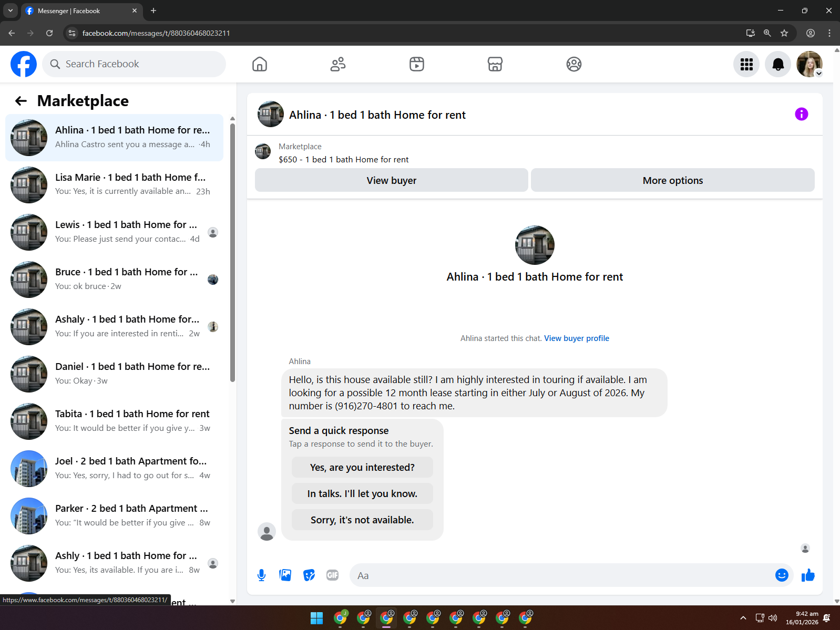The height and width of the screenshot is (630, 840).
Task: Open the notifications bell
Action: [778, 64]
